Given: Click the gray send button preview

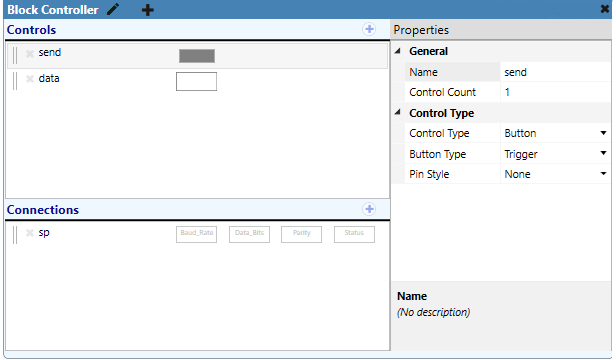Looking at the screenshot, I should (x=197, y=56).
